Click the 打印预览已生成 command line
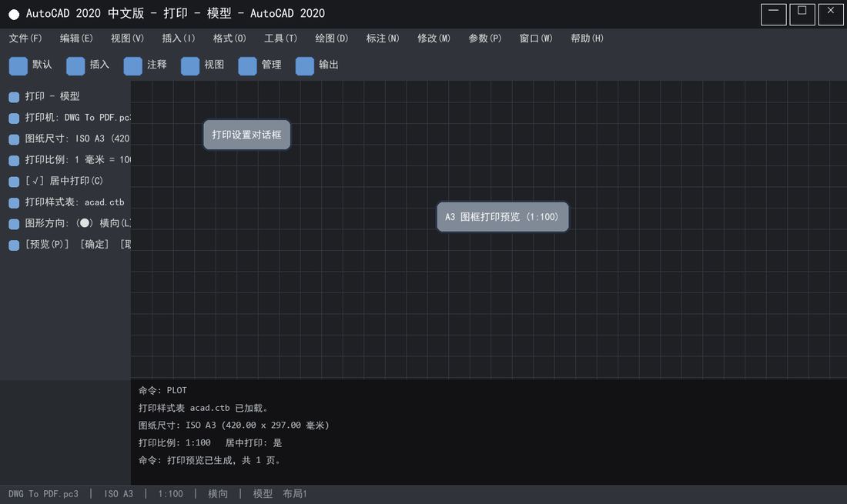Viewport: 847px width, 504px height. 209,460
